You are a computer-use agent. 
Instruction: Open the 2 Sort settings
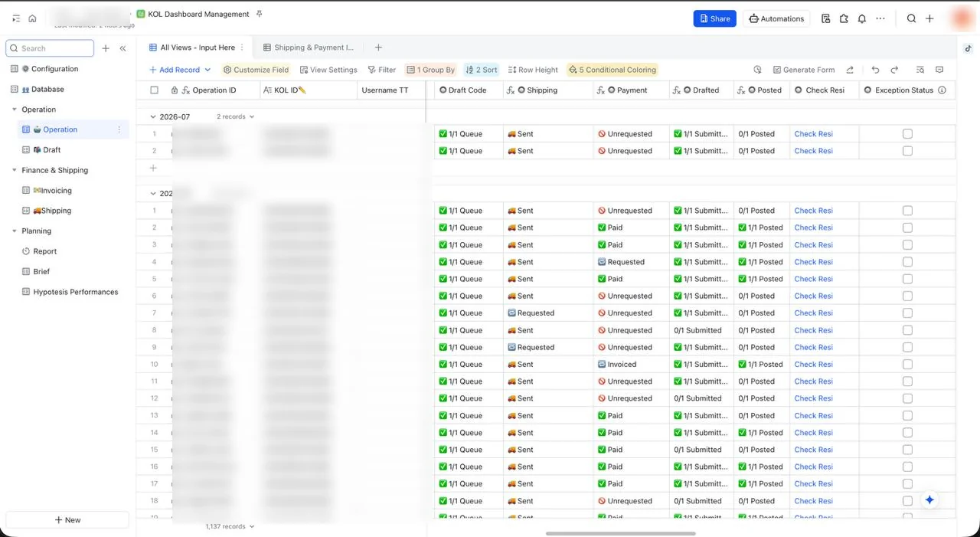481,70
